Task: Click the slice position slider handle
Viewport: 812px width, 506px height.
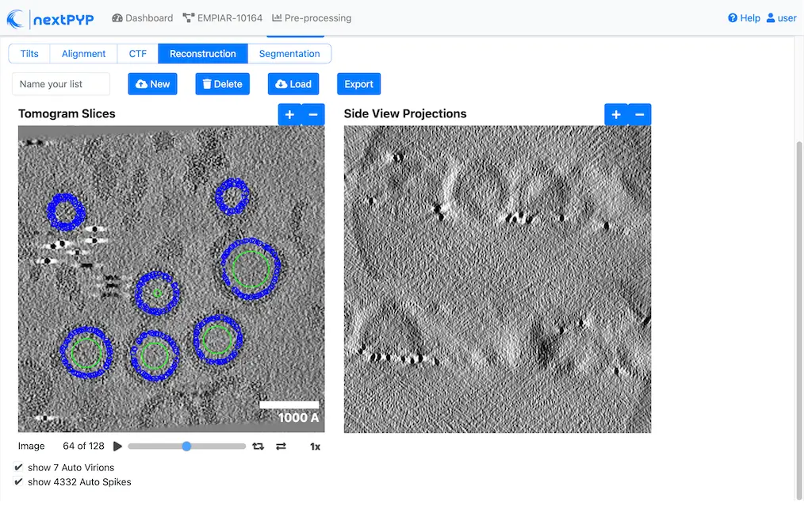Action: 186,447
